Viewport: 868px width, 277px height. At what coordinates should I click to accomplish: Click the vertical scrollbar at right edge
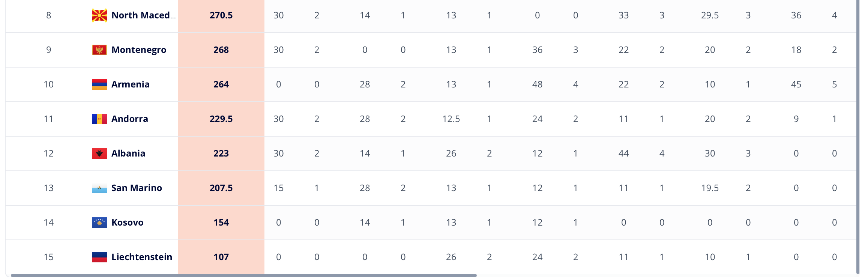click(858, 137)
